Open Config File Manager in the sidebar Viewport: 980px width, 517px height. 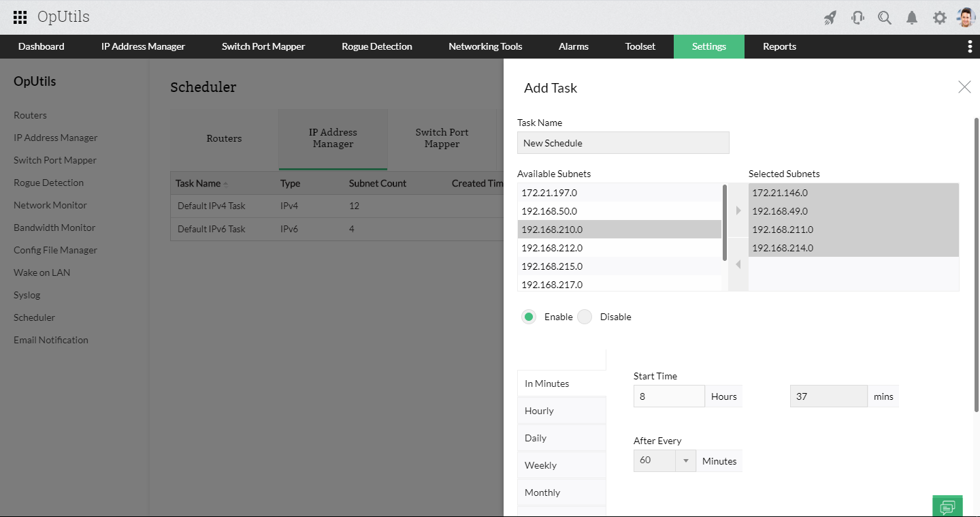[x=55, y=250]
